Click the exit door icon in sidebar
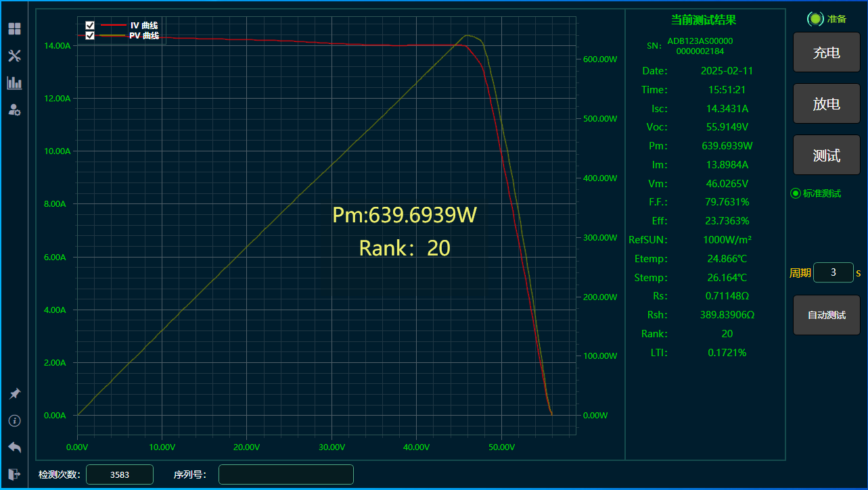The width and height of the screenshot is (868, 490). (14, 474)
